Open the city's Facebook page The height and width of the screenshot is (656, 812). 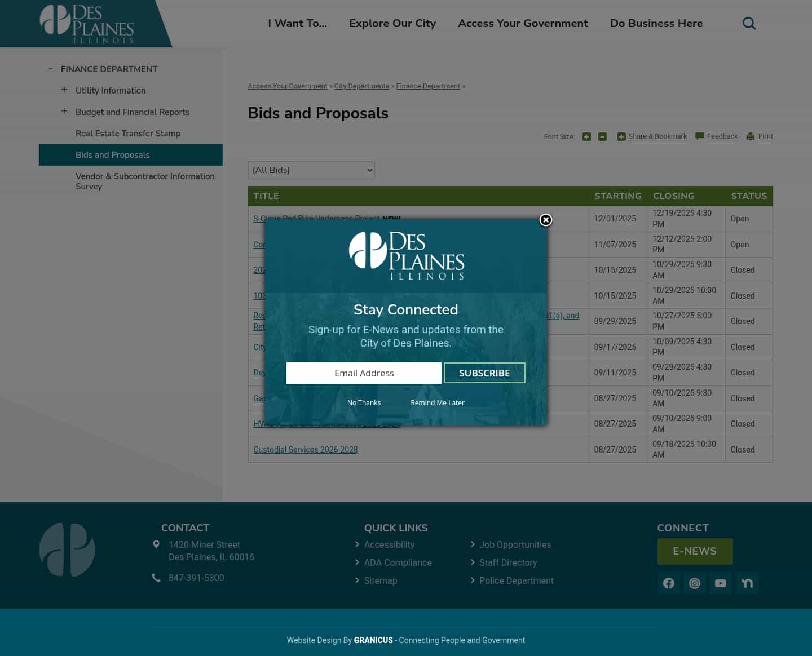tap(669, 583)
